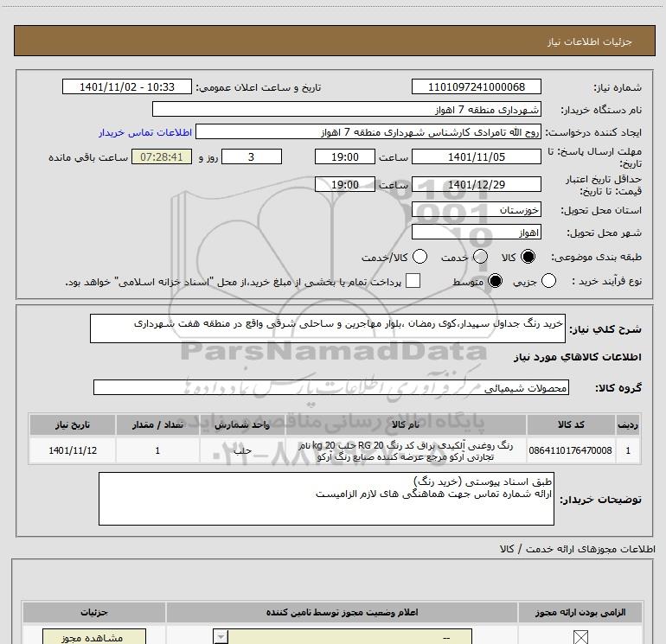Click the response deadline time 19:00 field
Viewport: 666px width, 644px height.
345,157
